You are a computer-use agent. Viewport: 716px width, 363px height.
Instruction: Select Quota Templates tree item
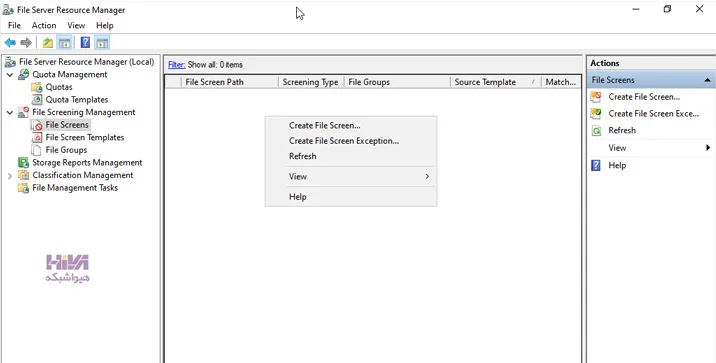point(77,100)
